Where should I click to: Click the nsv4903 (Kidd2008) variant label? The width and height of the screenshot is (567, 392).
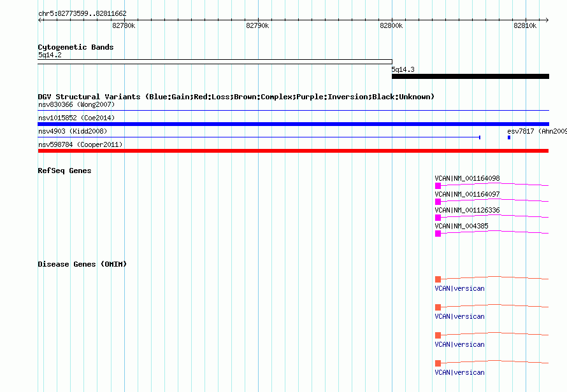coord(73,131)
